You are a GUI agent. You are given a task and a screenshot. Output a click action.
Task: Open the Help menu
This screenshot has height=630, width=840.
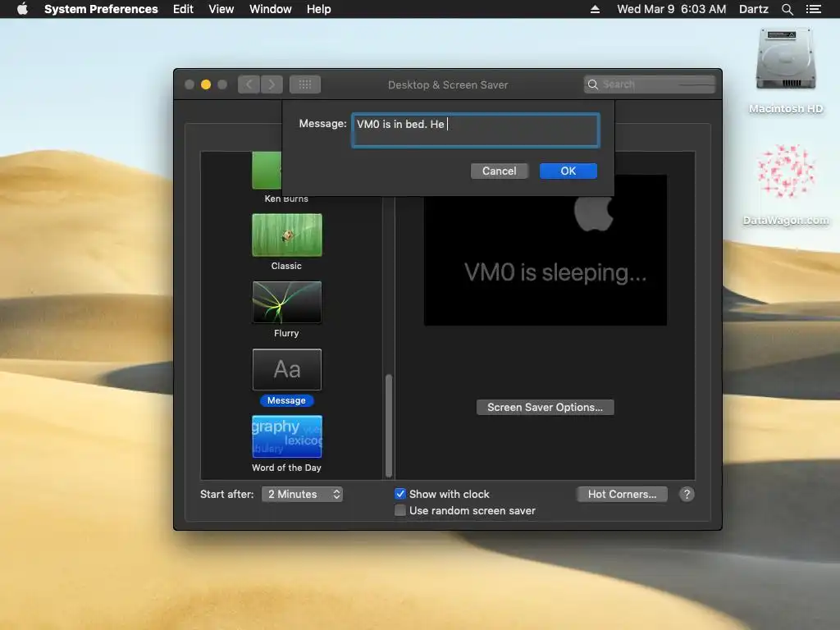coord(319,9)
